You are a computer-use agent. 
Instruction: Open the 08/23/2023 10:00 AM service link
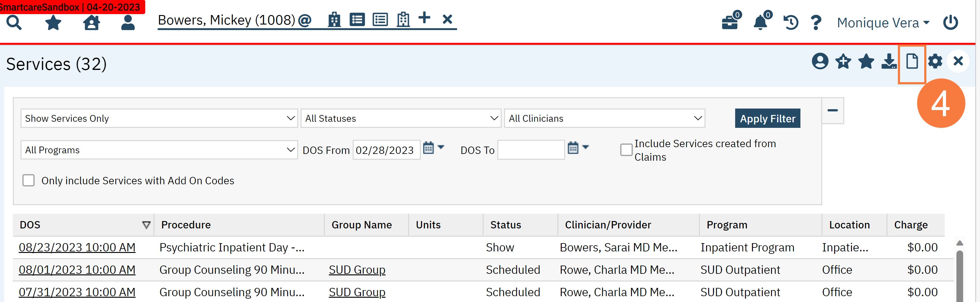pyautogui.click(x=77, y=247)
